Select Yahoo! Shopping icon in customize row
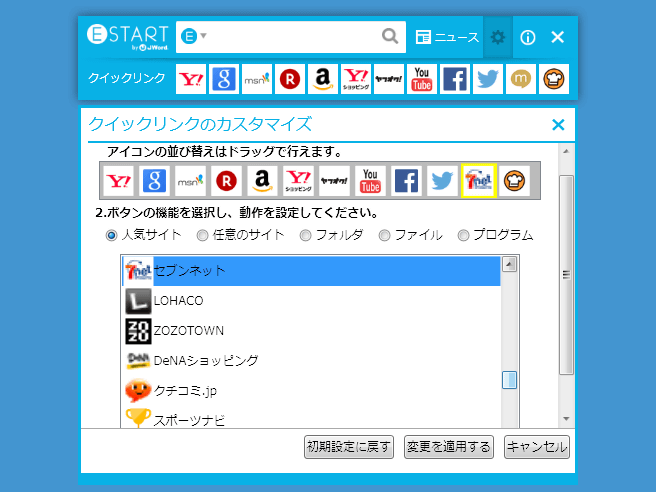Image resolution: width=656 pixels, height=492 pixels. [x=298, y=181]
